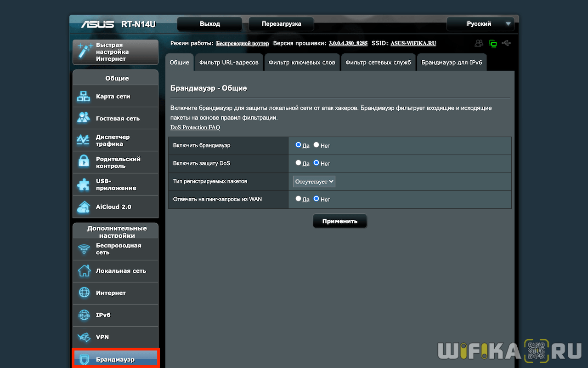Open Network Map via its icon
This screenshot has height=368, width=588.
[84, 97]
